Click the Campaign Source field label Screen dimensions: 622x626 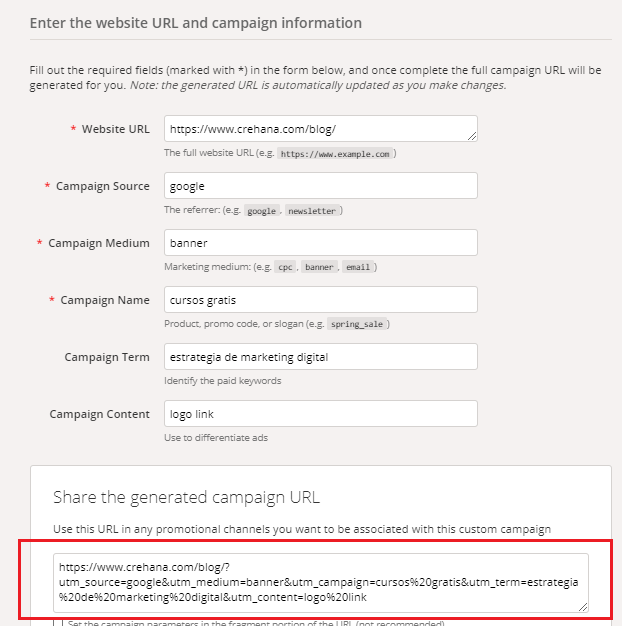coord(102,186)
